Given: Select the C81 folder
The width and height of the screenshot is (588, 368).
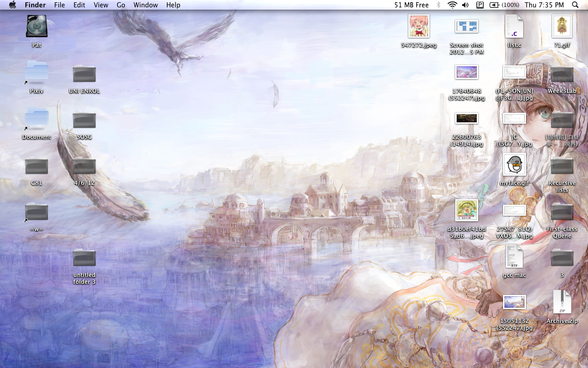Looking at the screenshot, I should pyautogui.click(x=37, y=166).
